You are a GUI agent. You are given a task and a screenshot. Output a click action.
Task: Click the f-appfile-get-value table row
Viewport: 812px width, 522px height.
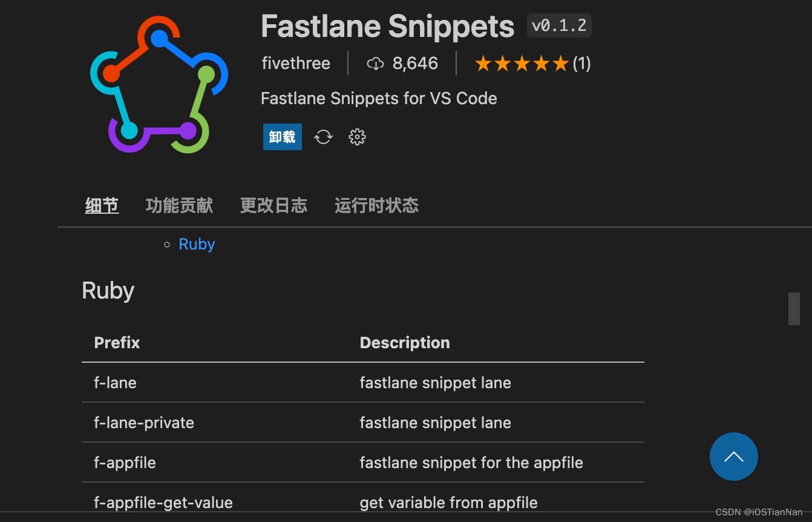163,502
